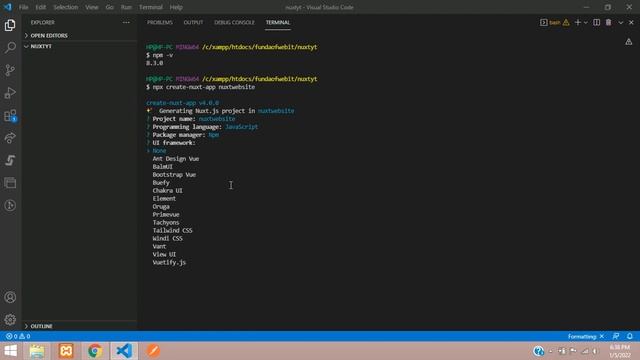Open the Run and Debug view icon
This screenshot has height=360, width=640.
click(10, 93)
